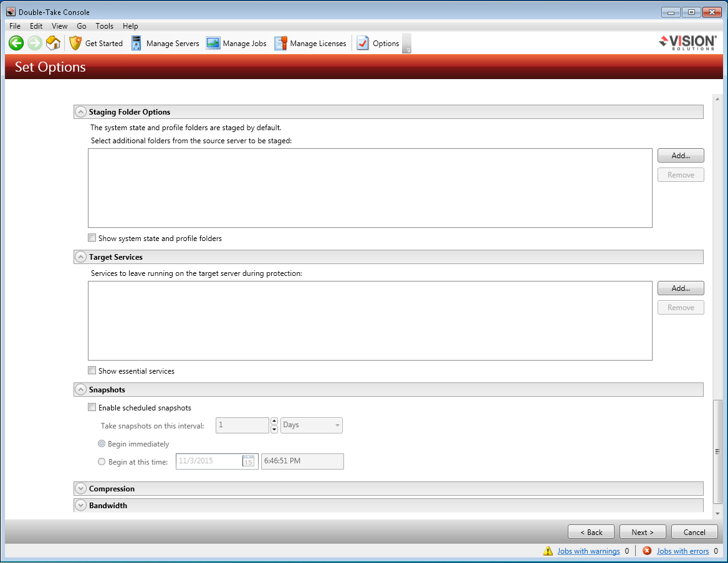Expand the Compression section

pyautogui.click(x=80, y=489)
